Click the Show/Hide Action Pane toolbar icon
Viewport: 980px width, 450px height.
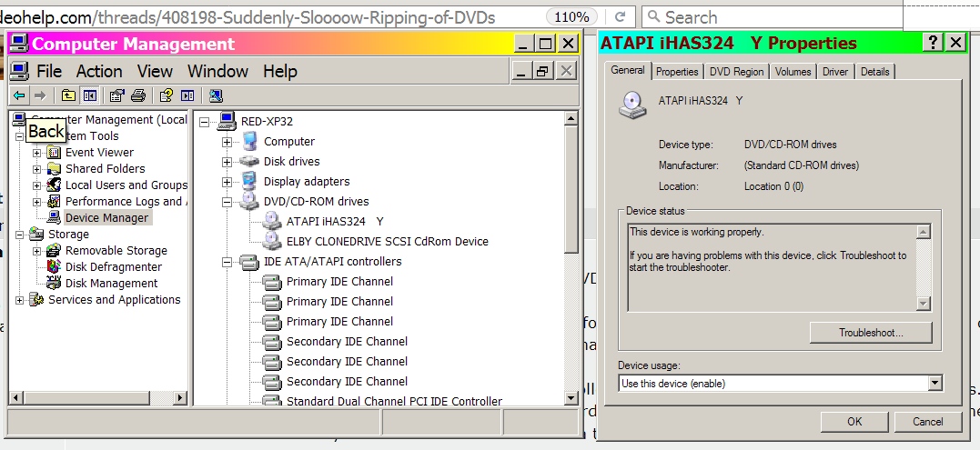[187, 95]
